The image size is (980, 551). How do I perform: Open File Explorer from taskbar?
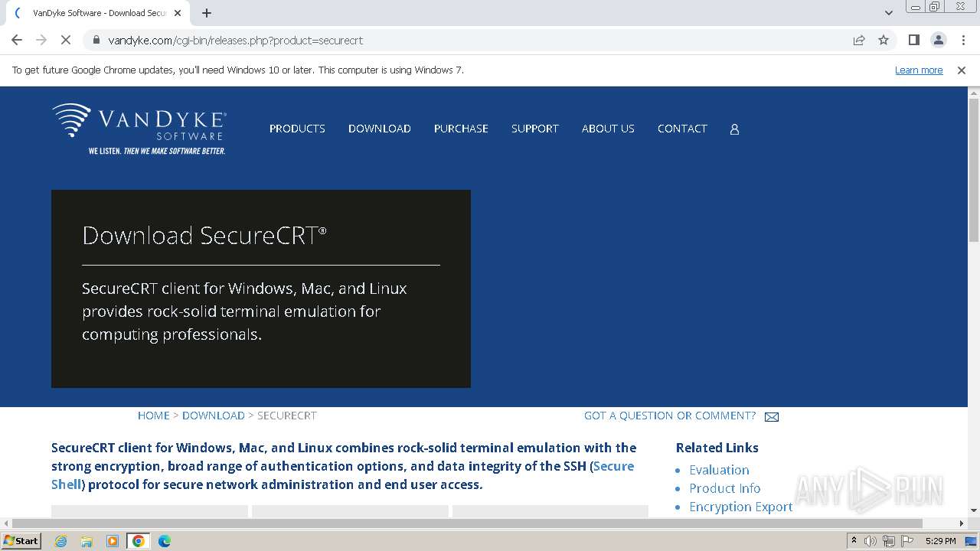[87, 541]
